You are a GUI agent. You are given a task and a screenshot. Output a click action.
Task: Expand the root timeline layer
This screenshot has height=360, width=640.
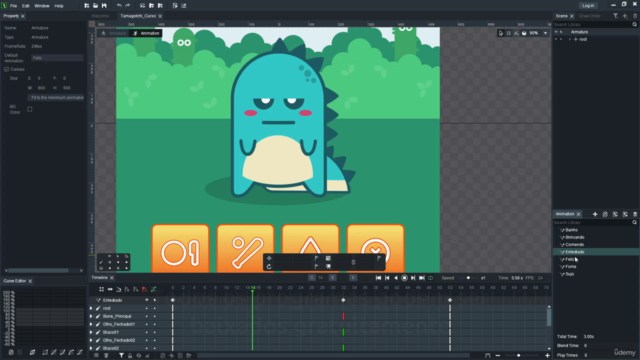click(x=91, y=309)
